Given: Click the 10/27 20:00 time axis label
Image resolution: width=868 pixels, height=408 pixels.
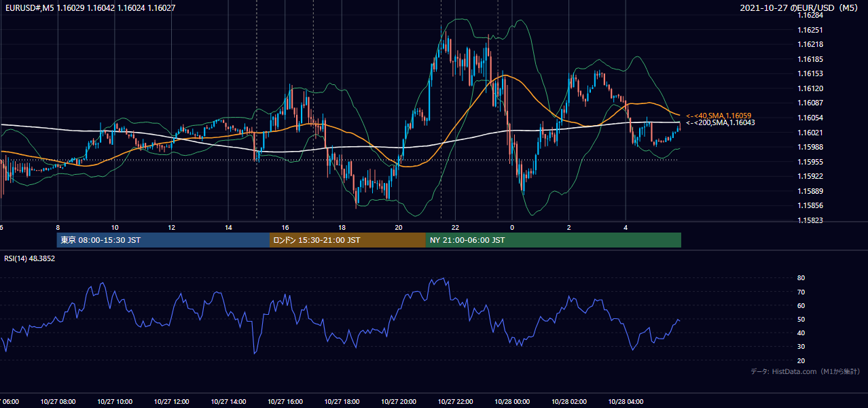Looking at the screenshot, I should [x=399, y=402].
